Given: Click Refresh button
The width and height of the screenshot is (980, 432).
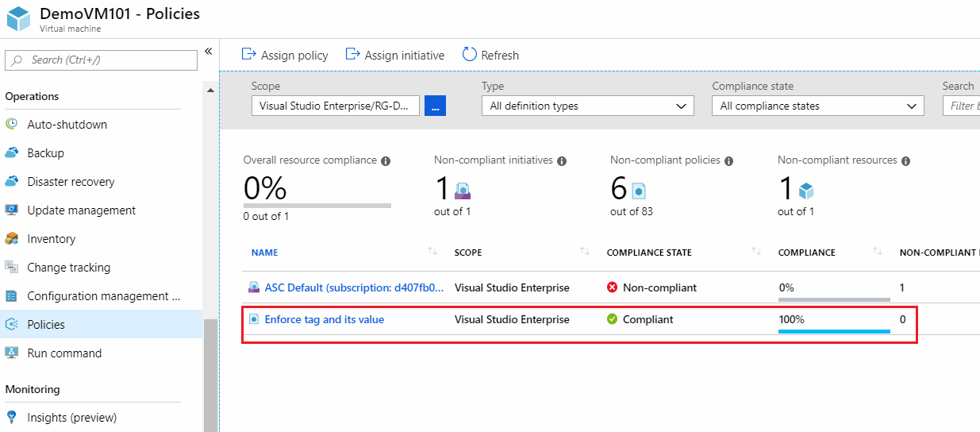Looking at the screenshot, I should click(490, 55).
